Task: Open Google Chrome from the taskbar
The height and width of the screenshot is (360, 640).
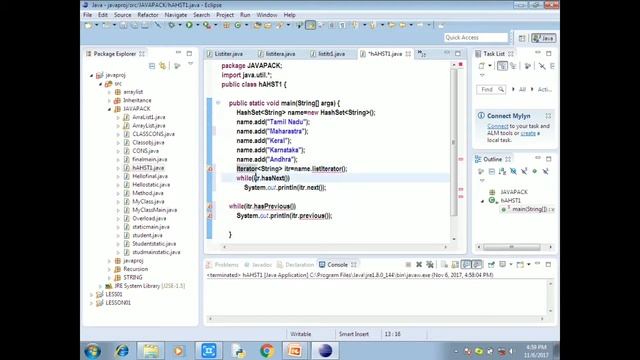Action: pyautogui.click(x=267, y=351)
